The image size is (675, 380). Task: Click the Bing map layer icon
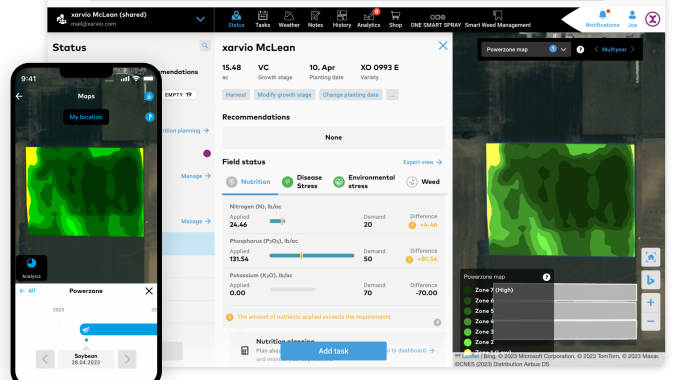[x=650, y=280]
